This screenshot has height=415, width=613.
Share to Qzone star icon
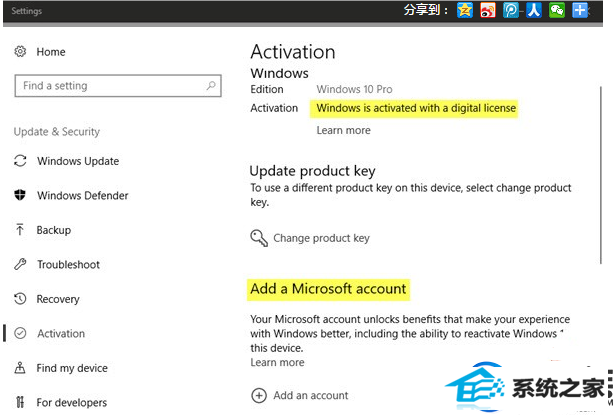(x=465, y=10)
